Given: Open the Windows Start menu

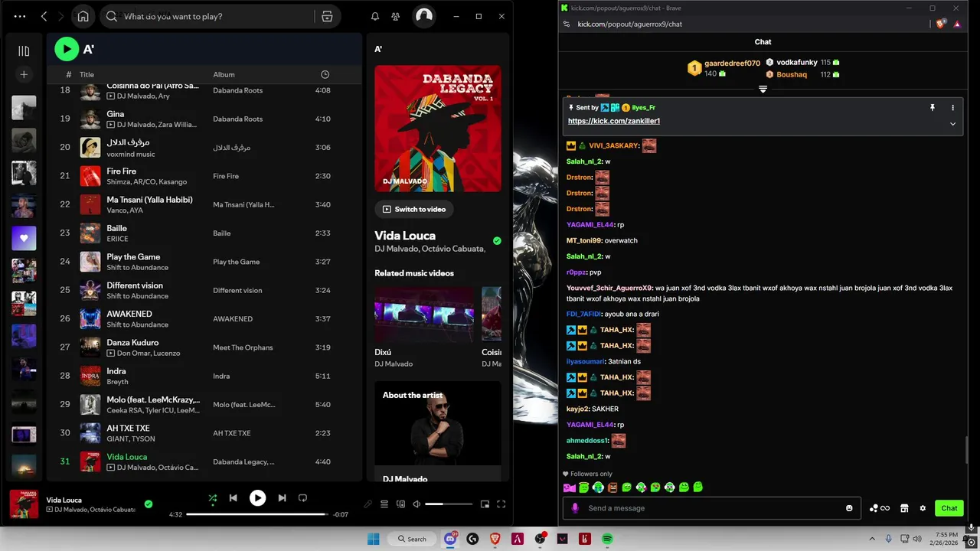Looking at the screenshot, I should pyautogui.click(x=373, y=539).
